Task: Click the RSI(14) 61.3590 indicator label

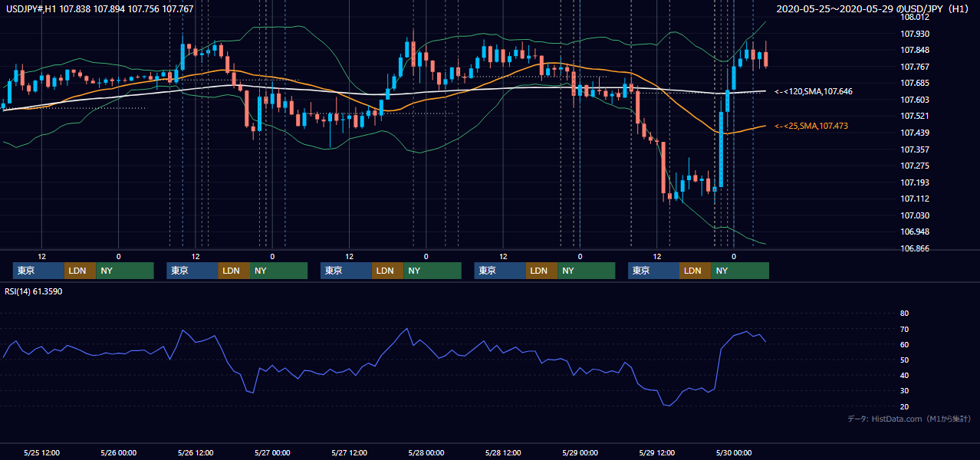Action: tap(35, 292)
